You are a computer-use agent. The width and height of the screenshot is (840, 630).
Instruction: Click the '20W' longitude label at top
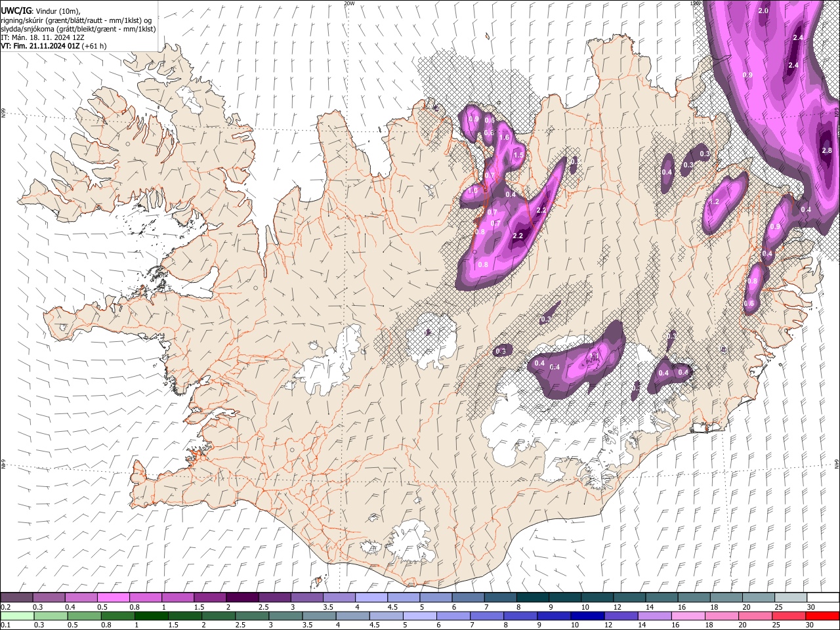[349, 3]
